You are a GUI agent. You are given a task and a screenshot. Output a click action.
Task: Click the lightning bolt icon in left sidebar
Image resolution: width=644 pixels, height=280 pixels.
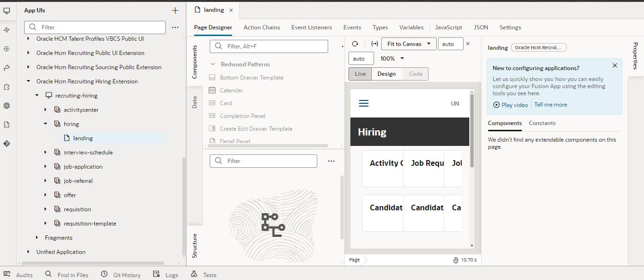7,30
